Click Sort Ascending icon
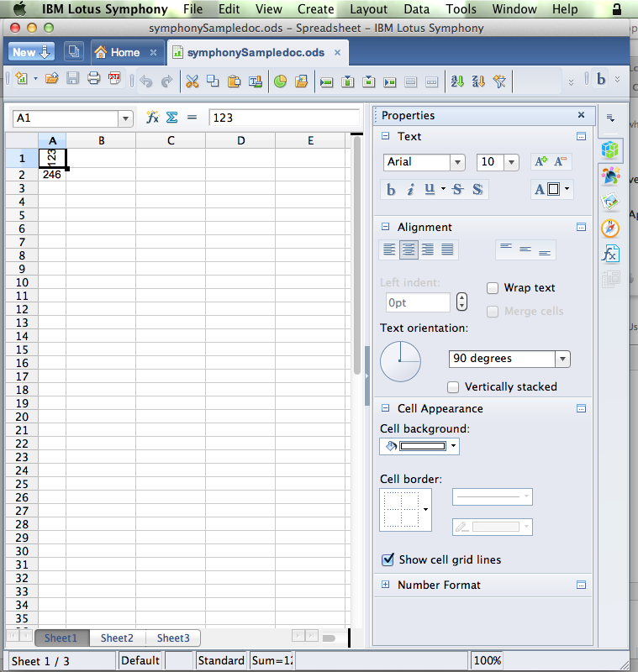Image resolution: width=638 pixels, height=672 pixels. point(457,81)
